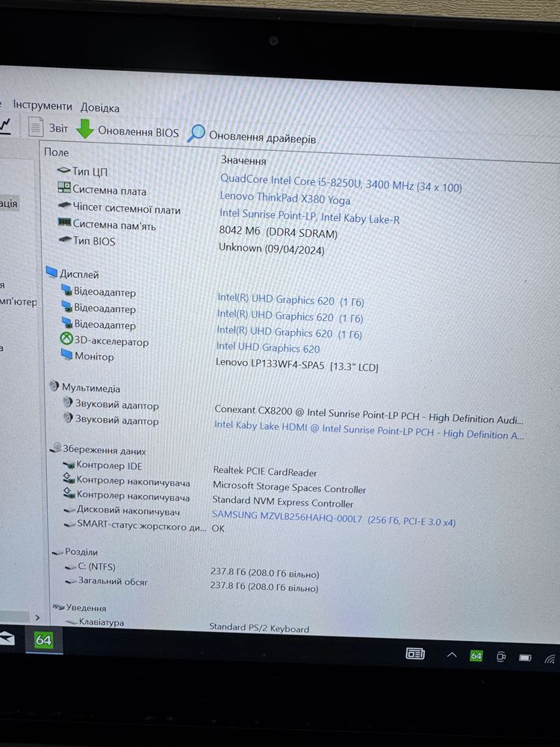
Task: Select the SMART status OK value
Action: [x=218, y=528]
